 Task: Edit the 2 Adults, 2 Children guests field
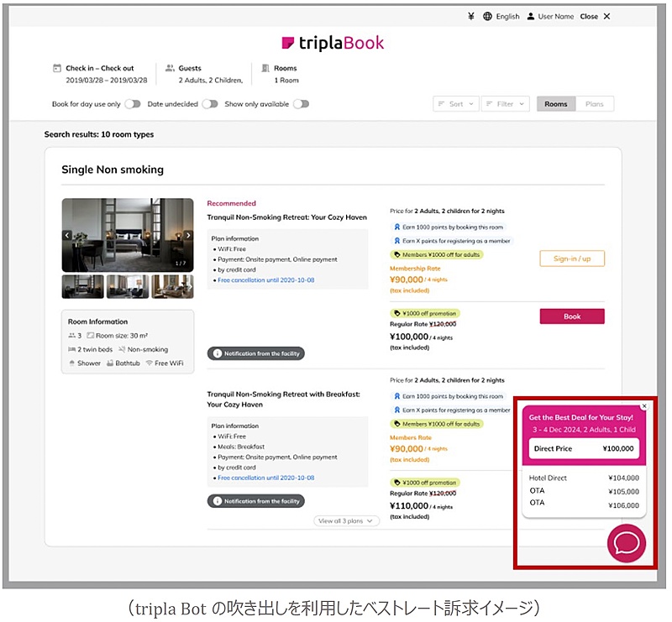pos(211,80)
